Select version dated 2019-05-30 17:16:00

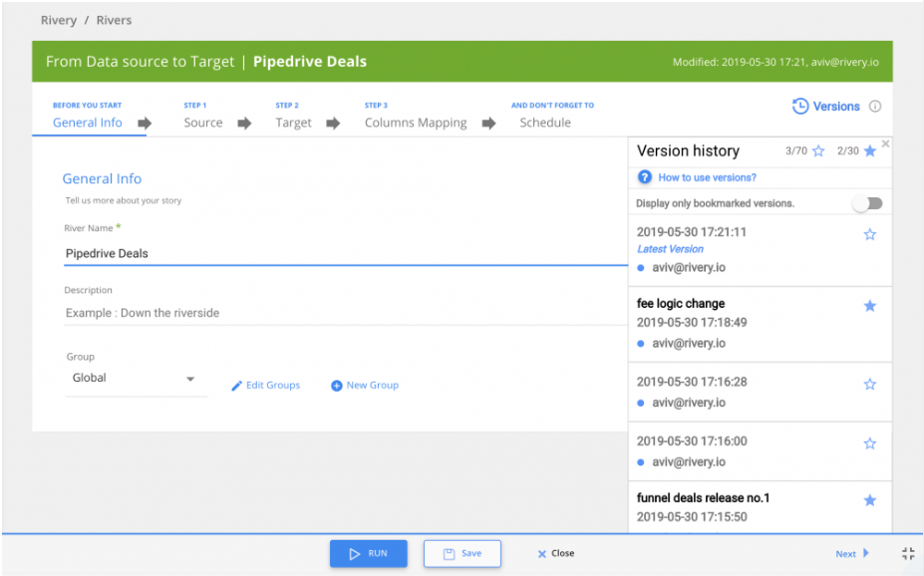[x=692, y=441]
